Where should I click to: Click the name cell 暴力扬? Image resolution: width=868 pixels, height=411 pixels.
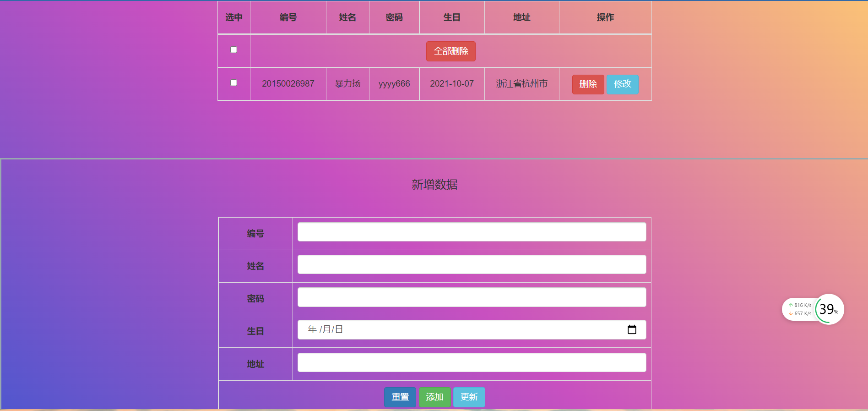347,84
